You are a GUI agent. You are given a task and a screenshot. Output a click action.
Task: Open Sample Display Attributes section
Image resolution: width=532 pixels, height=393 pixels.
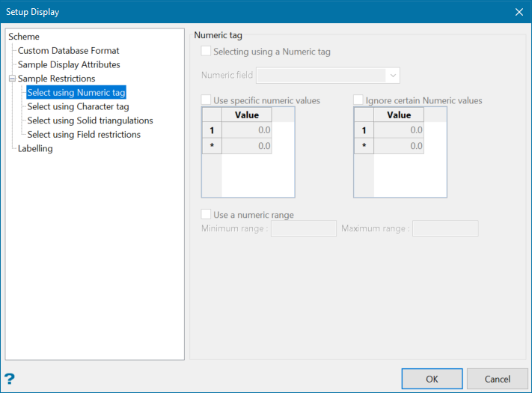pyautogui.click(x=69, y=65)
